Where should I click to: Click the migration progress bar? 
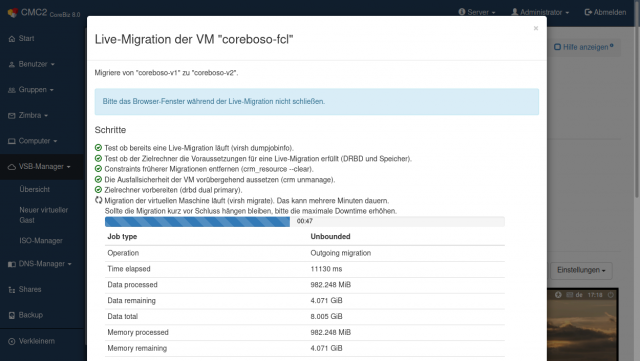click(x=304, y=221)
